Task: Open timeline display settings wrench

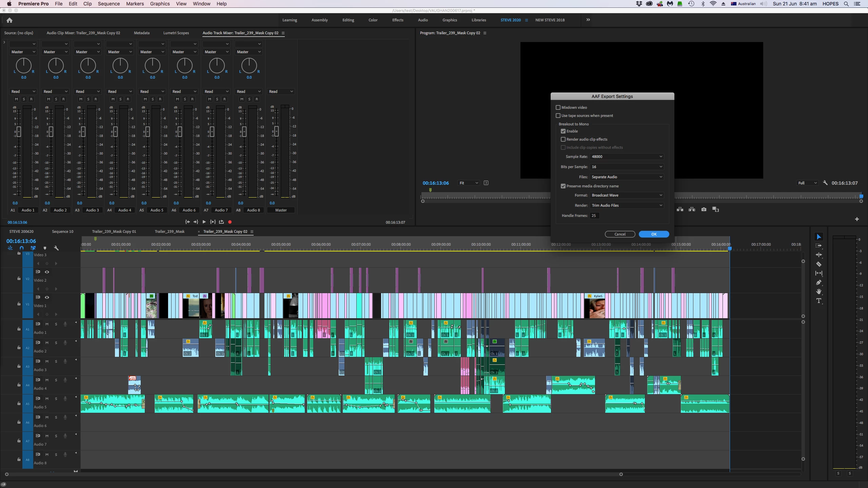Action: [56, 248]
